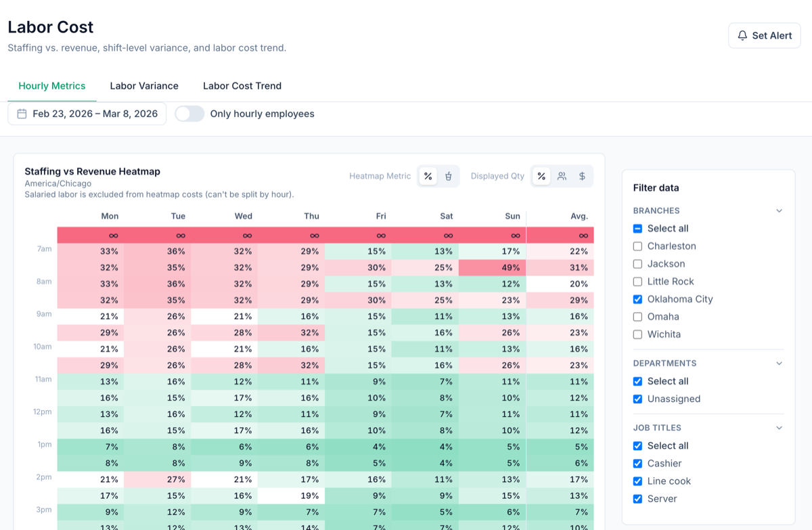Click the 7am row label
Screen dimensions: 812x530
point(44,249)
